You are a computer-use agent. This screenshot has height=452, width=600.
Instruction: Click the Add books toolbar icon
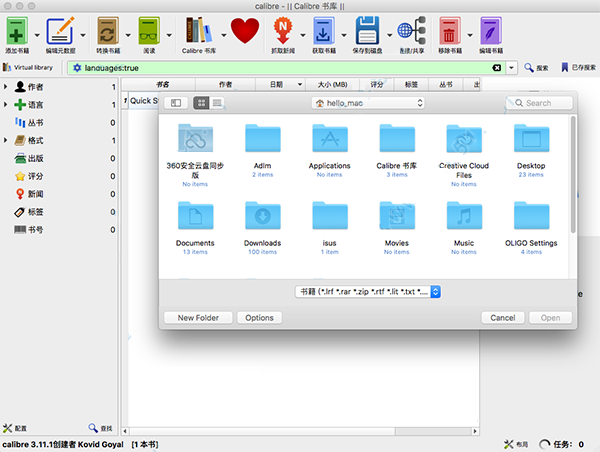[x=16, y=35]
